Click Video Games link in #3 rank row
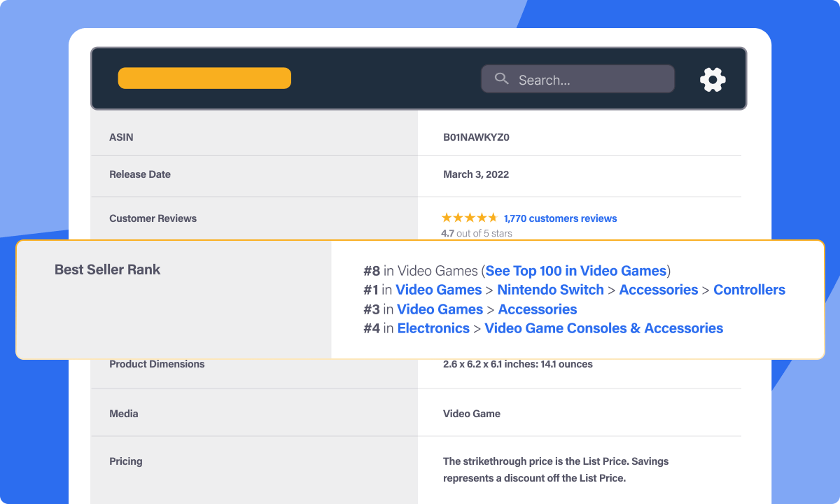 pyautogui.click(x=440, y=309)
